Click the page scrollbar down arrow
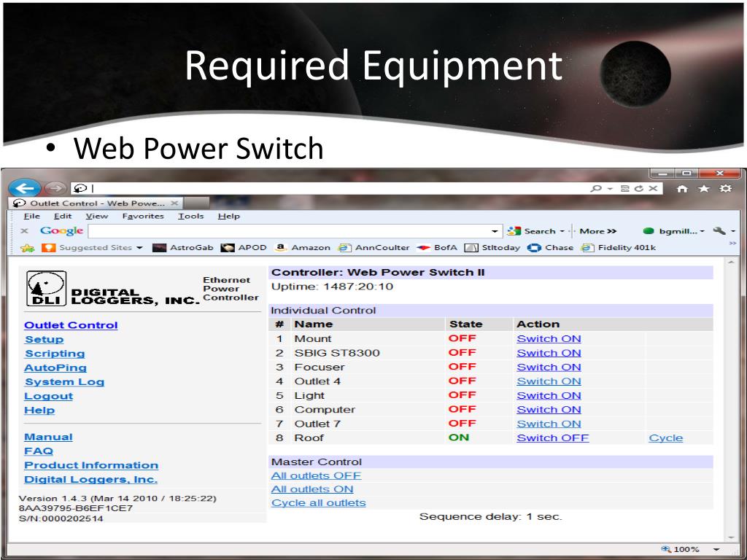The image size is (747, 560). click(731, 537)
